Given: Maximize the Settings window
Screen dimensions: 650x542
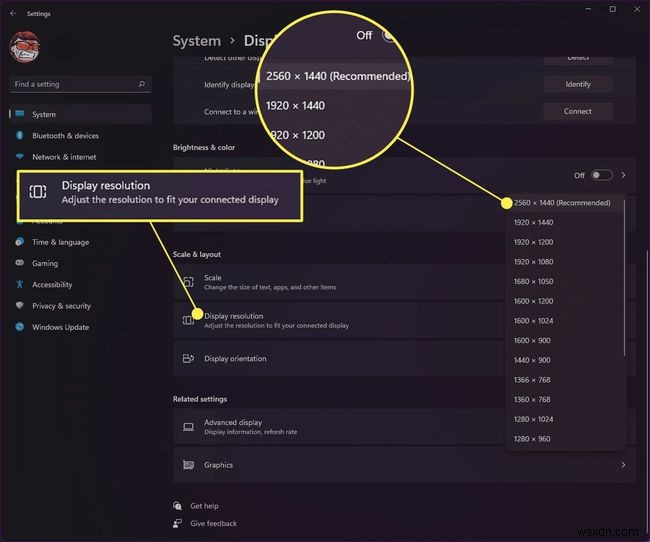Looking at the screenshot, I should point(612,9).
